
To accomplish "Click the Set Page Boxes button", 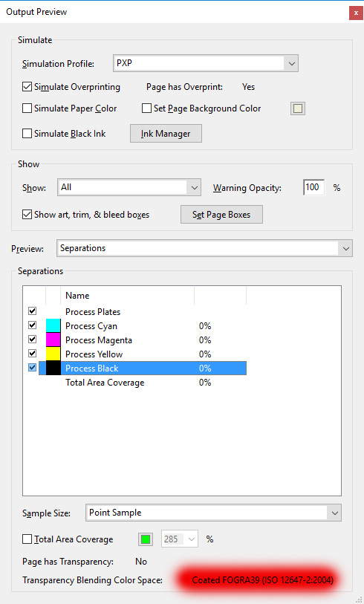I will pos(221,215).
